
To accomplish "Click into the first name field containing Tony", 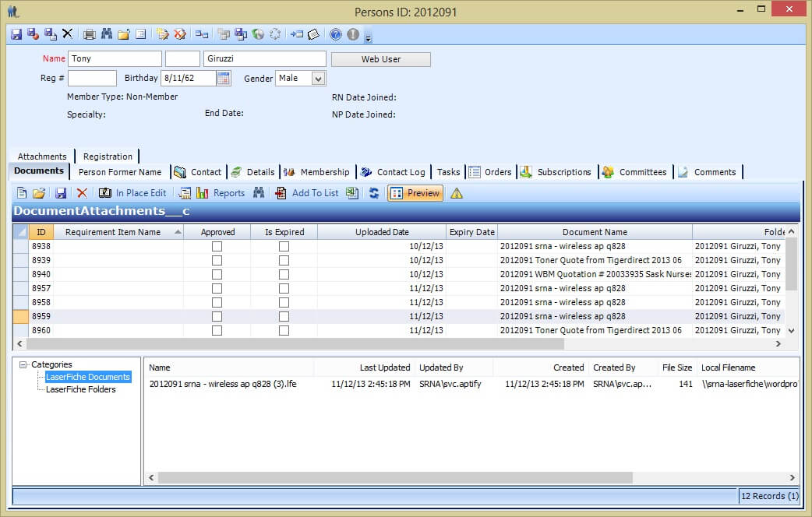I will tap(115, 58).
